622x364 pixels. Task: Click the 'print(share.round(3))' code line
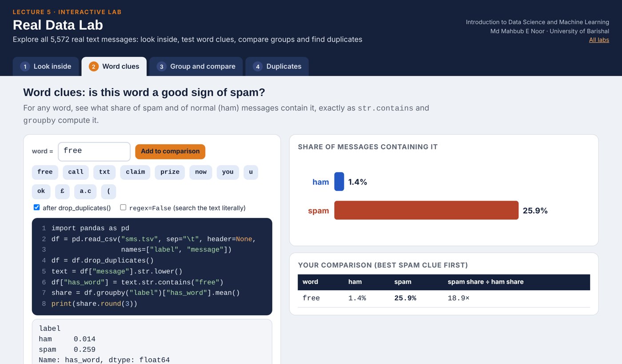(x=95, y=304)
